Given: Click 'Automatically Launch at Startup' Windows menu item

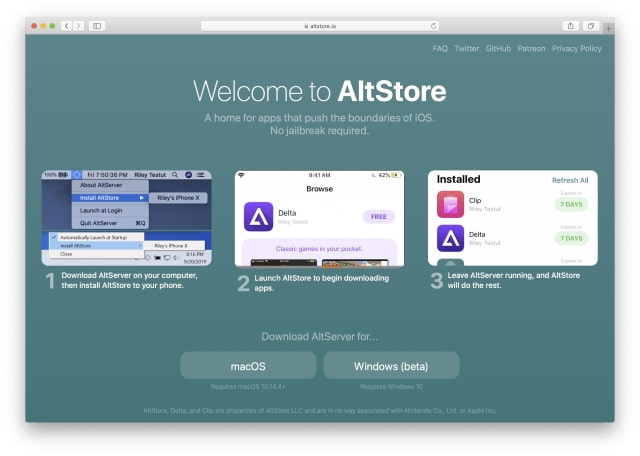Looking at the screenshot, I should [x=96, y=237].
